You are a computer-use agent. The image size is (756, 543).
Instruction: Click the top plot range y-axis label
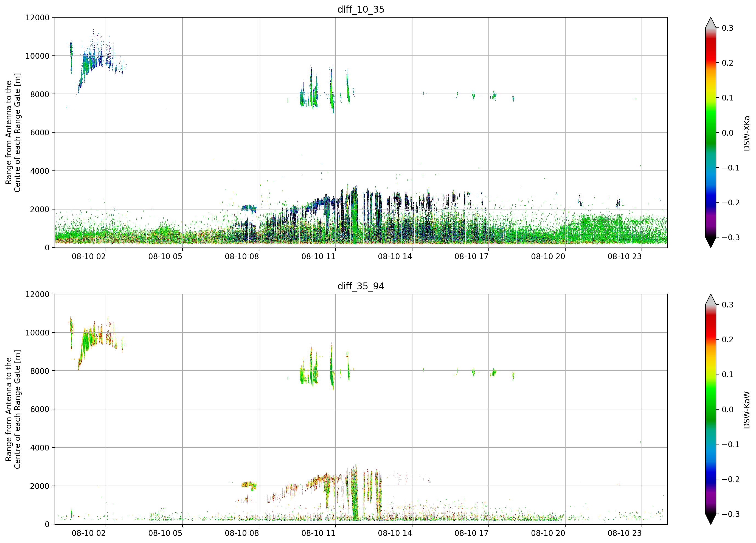(x=13, y=133)
